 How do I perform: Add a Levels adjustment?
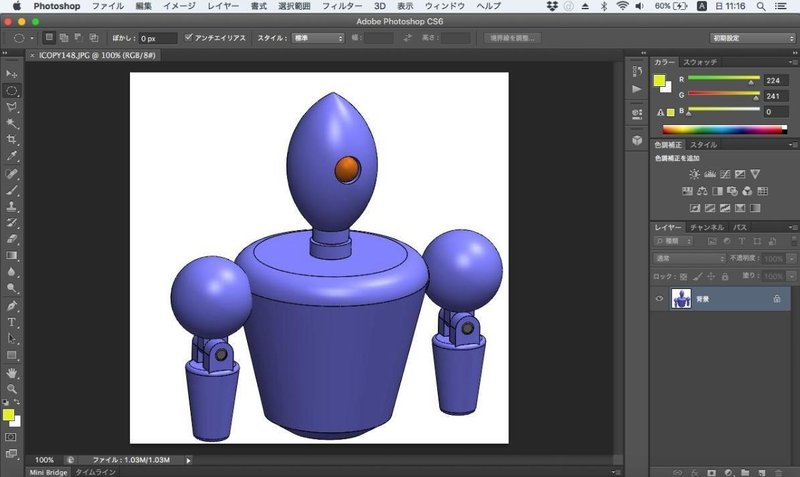710,174
